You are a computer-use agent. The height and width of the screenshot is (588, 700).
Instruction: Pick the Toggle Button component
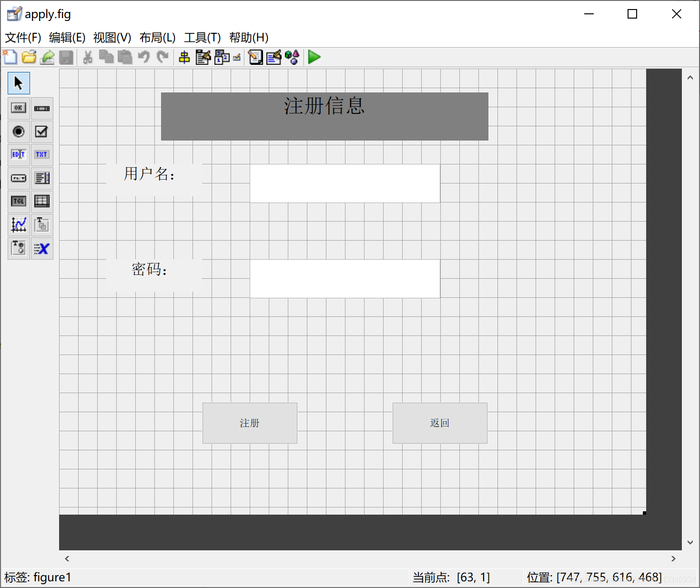point(19,202)
